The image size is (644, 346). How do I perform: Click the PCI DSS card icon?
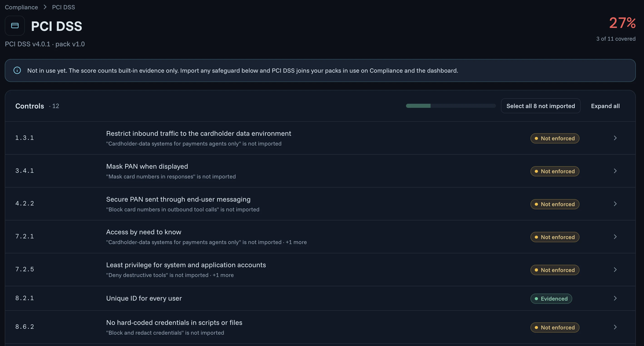15,26
